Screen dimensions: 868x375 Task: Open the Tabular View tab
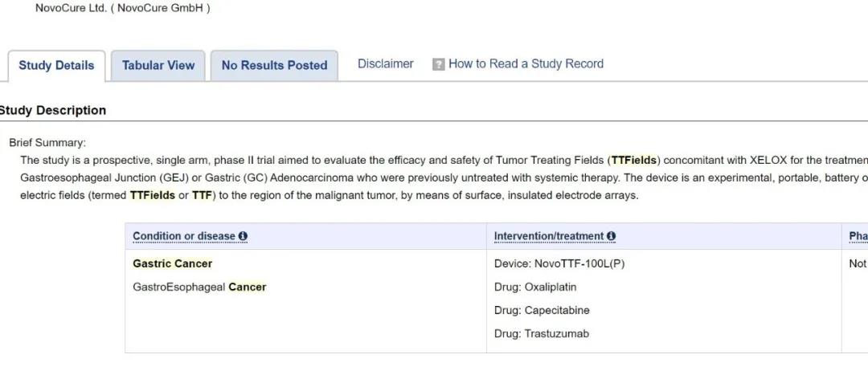(x=158, y=66)
